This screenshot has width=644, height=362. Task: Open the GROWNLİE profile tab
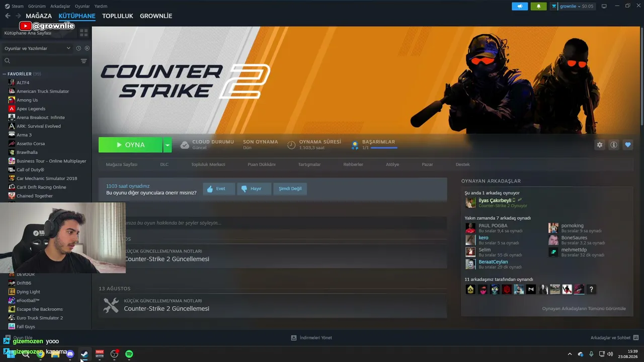[x=156, y=16]
